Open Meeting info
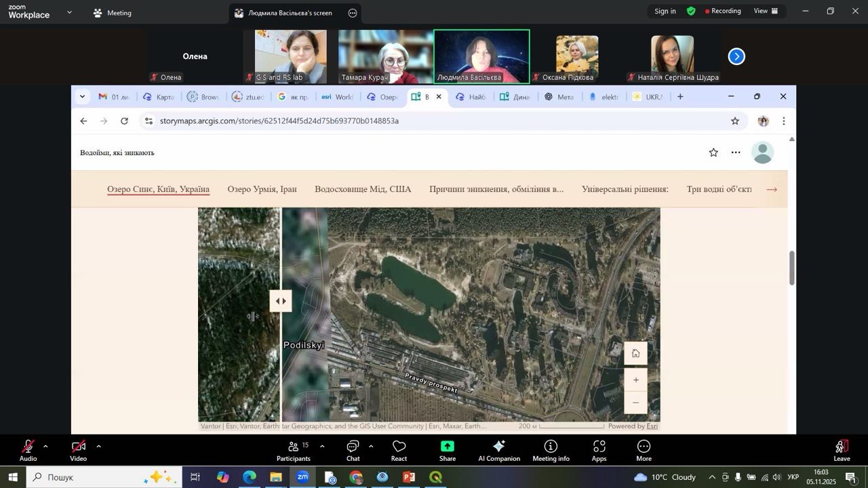 tap(551, 450)
